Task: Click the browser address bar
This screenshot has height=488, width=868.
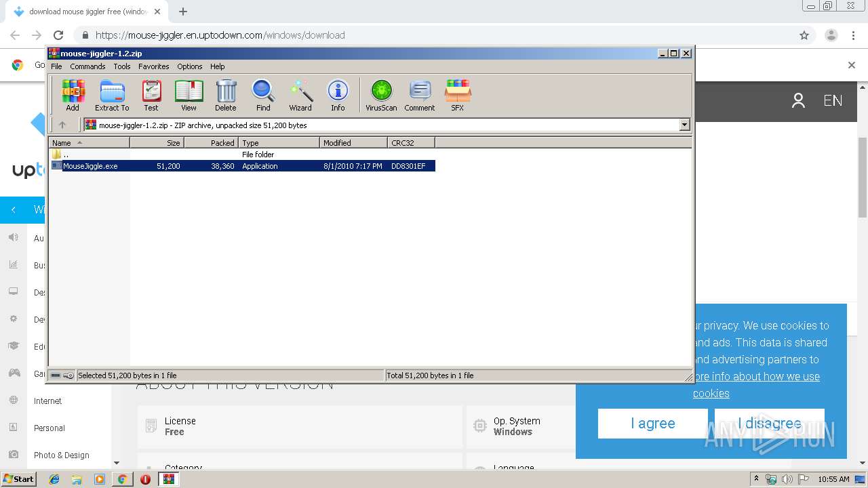Action: (x=434, y=35)
